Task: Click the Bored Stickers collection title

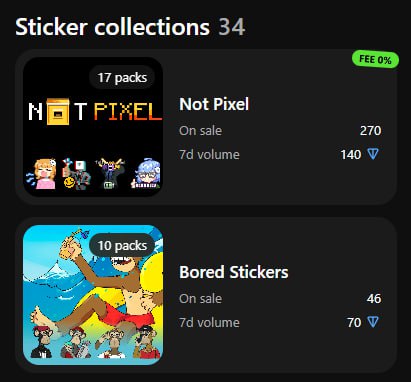Action: point(234,272)
